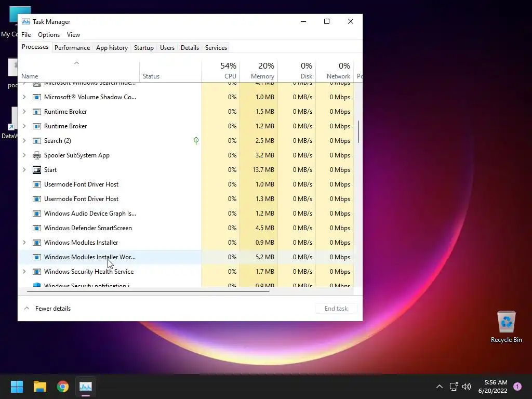Click the 2.5 MB memory value
The image size is (532, 399).
[264, 141]
